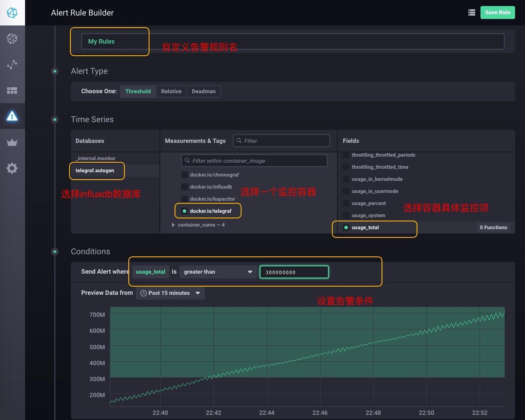525x420 pixels.
Task: Check the docker.io/chronograf tag
Action: (184, 175)
